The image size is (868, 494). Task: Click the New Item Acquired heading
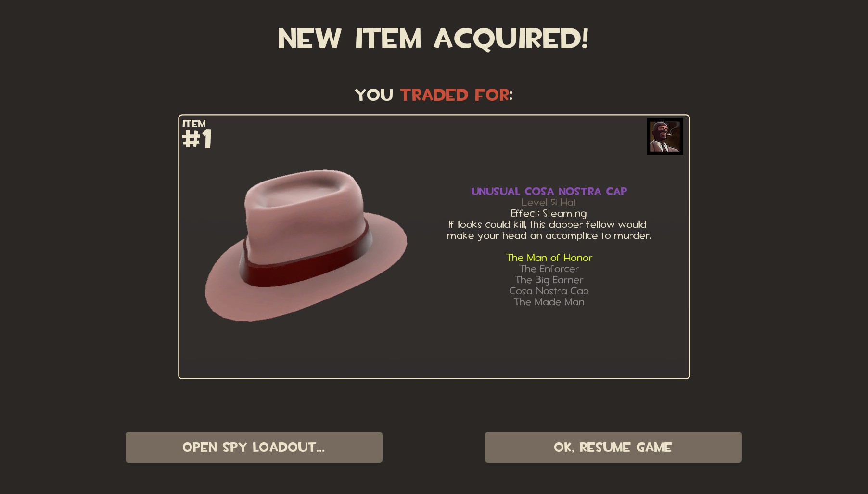tap(434, 39)
